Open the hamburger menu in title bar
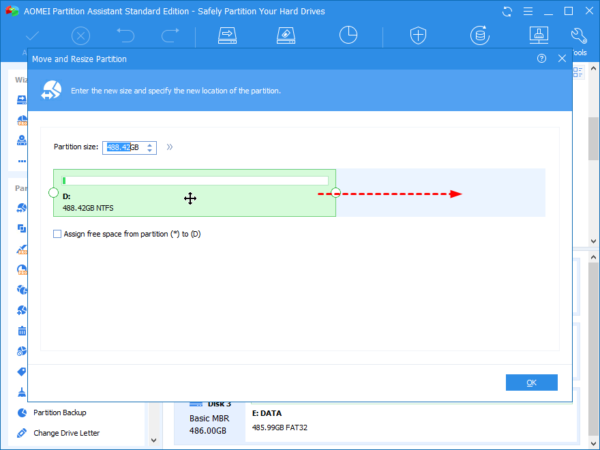The image size is (600, 450). pyautogui.click(x=528, y=11)
